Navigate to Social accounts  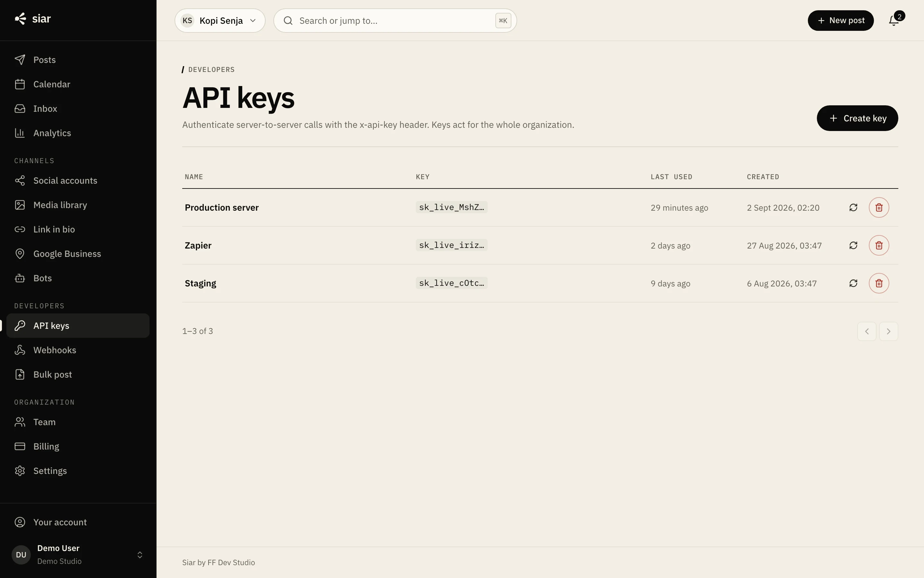pyautogui.click(x=78, y=180)
